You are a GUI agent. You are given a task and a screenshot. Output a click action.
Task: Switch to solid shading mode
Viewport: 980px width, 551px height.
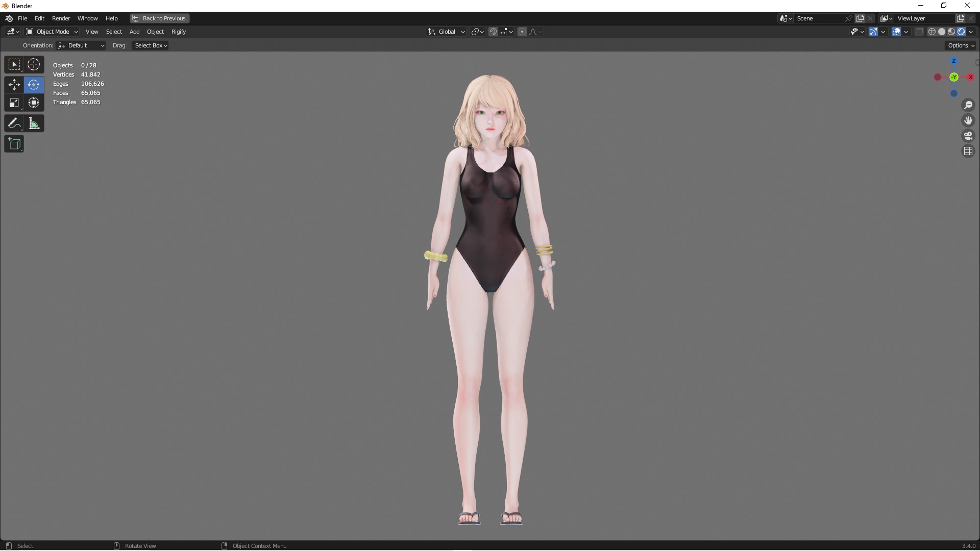point(942,32)
